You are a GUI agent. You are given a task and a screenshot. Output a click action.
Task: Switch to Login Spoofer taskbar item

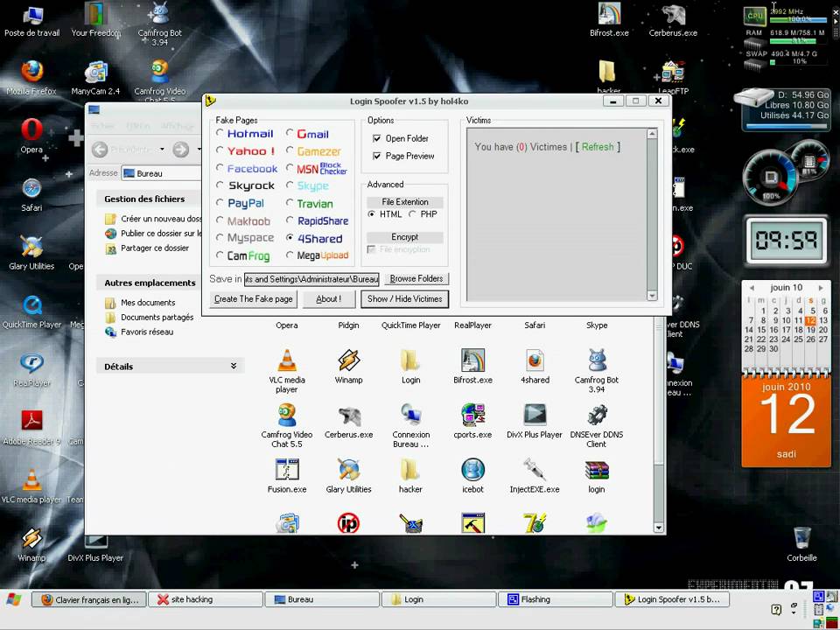pos(672,599)
